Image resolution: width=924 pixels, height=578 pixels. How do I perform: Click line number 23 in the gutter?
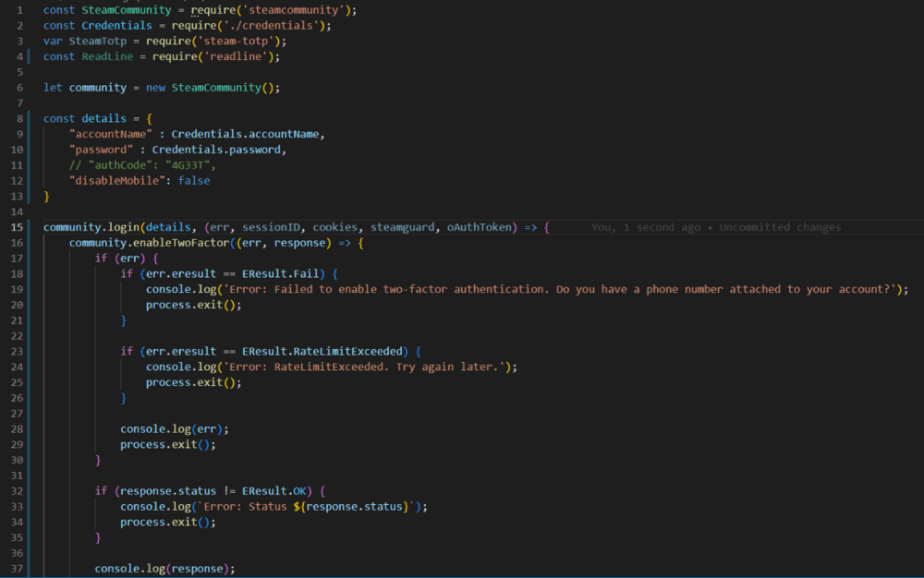(x=18, y=351)
